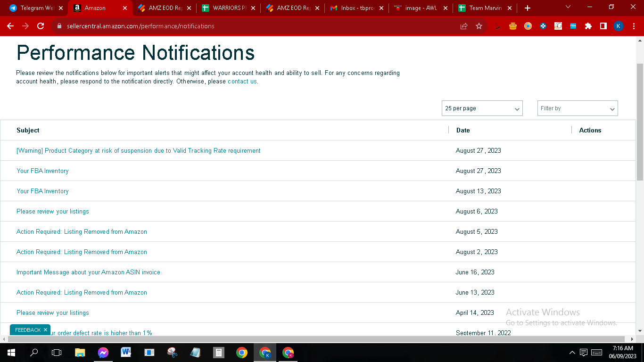Image resolution: width=644 pixels, height=362 pixels.
Task: Open the Chrome profile K avatar
Action: point(619,26)
